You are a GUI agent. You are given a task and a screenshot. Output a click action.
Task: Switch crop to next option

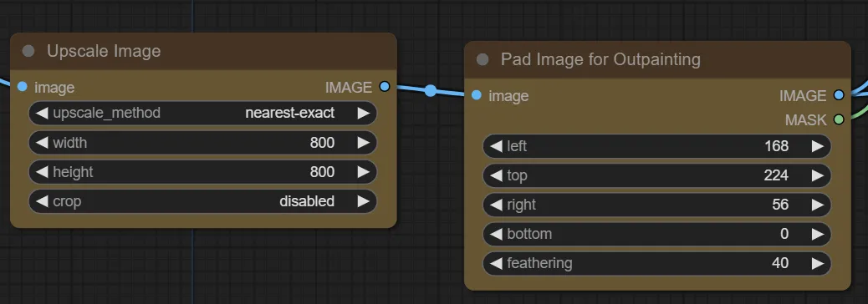(363, 201)
